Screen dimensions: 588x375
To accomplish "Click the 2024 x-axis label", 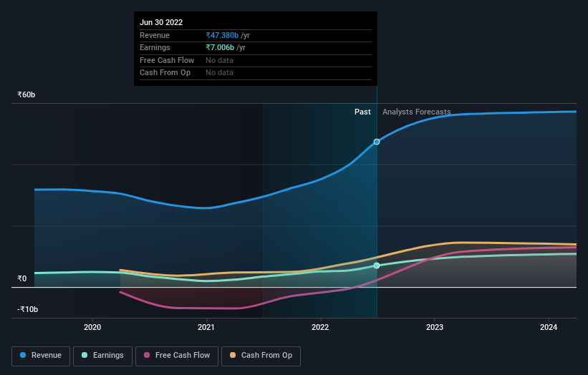I will tap(549, 328).
